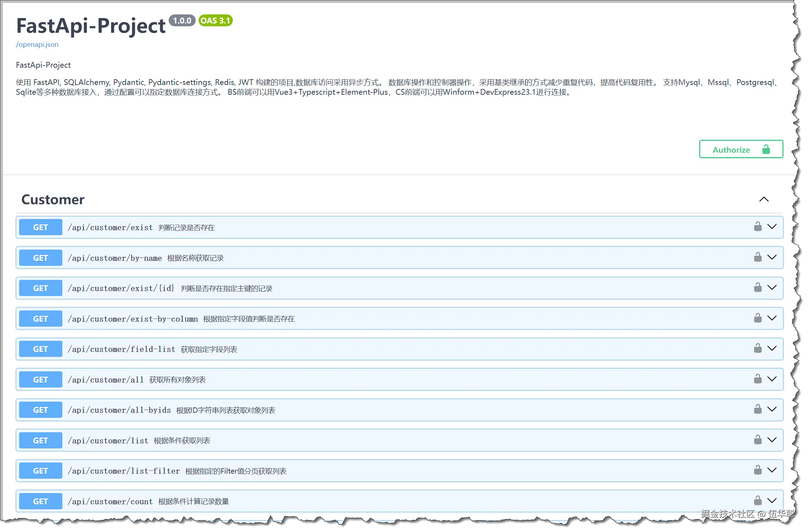808x532 pixels.
Task: Click lock icon on exist-by-column endpoint
Action: [x=758, y=318]
